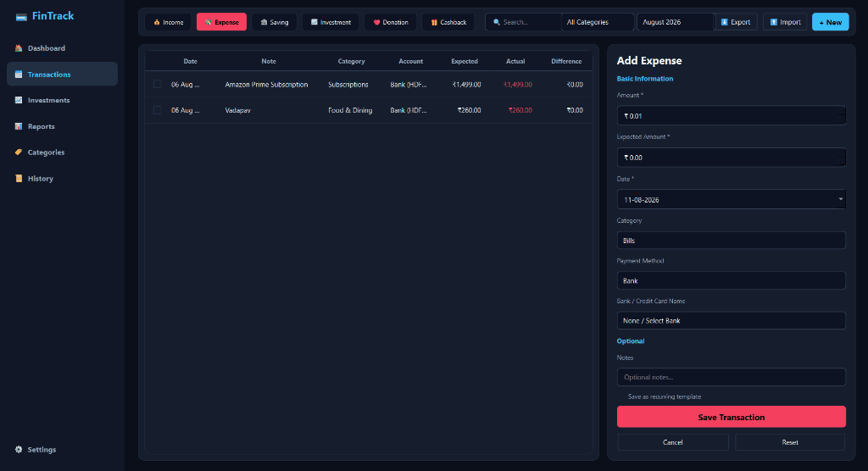Viewport: 868px width, 471px height.
Task: Click the Save Transaction button
Action: coord(732,417)
